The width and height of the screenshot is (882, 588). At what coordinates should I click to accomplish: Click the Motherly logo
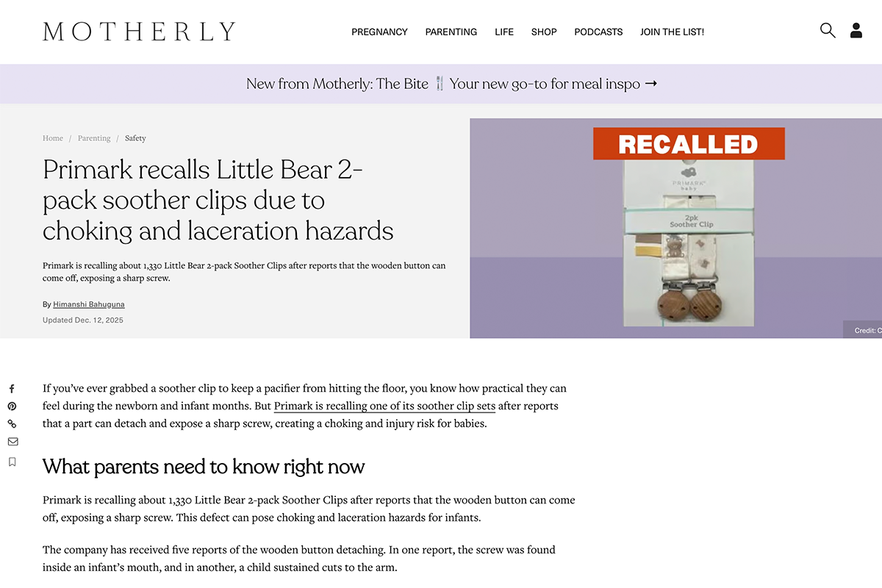139,32
